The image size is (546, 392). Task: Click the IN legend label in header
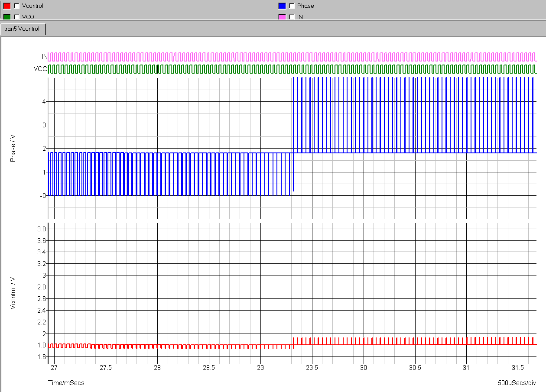click(300, 17)
